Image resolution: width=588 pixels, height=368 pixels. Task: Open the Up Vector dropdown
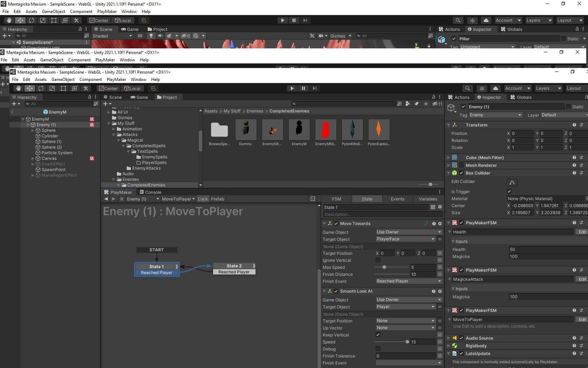click(406, 328)
